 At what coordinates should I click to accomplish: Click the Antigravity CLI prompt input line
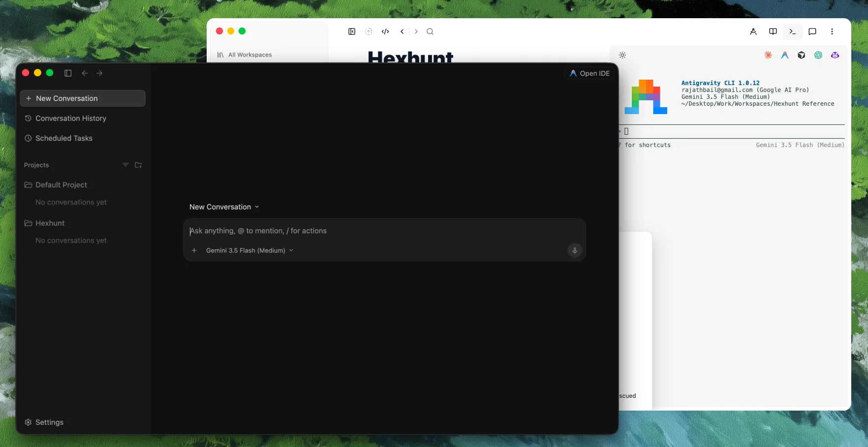coord(732,131)
